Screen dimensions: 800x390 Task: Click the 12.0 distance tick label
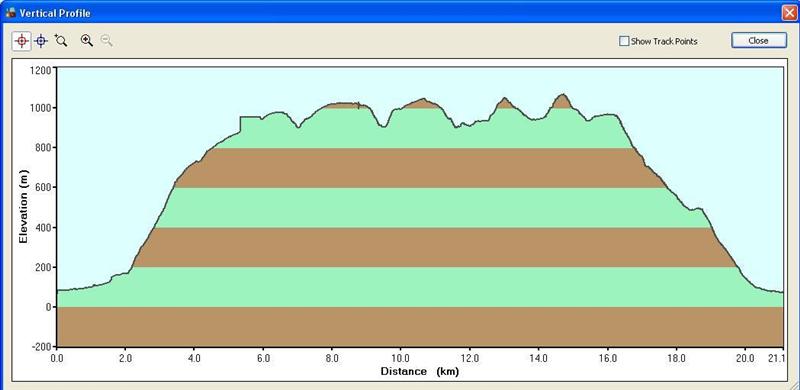pyautogui.click(x=469, y=358)
